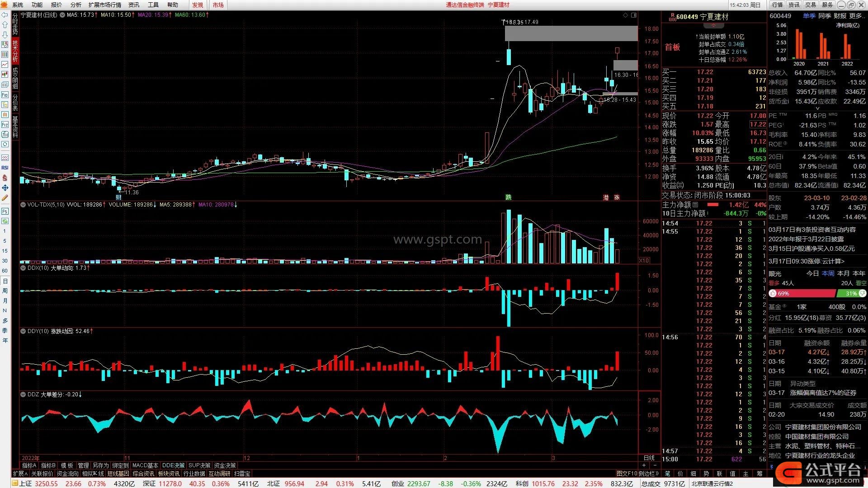868x488 pixels.
Task: Click the RSI indicator icon
Action: point(5,168)
